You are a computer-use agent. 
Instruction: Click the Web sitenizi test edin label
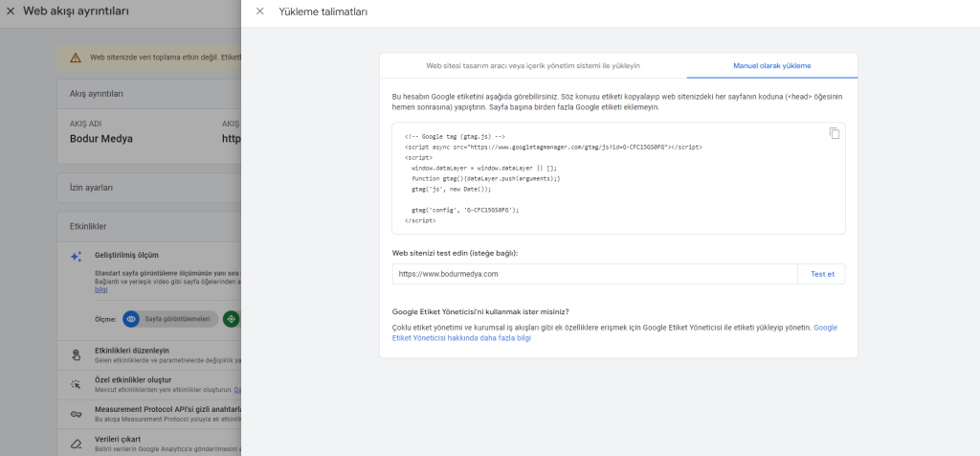(x=455, y=253)
